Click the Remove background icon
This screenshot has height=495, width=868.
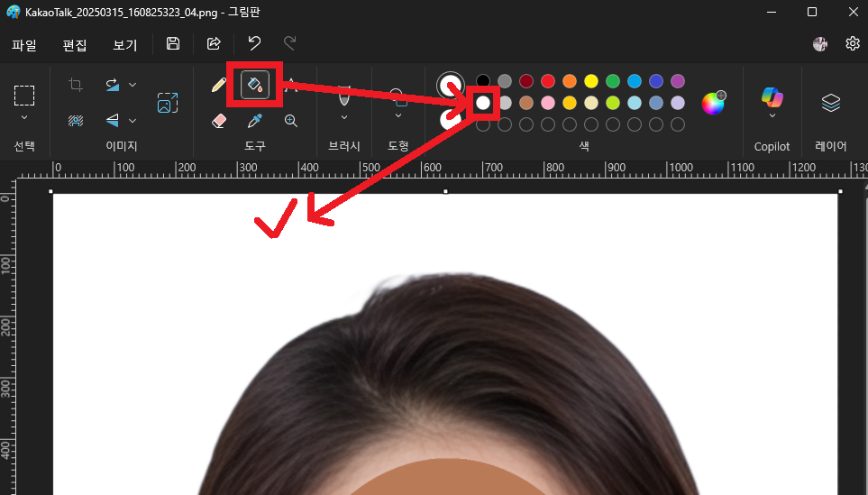coord(76,120)
